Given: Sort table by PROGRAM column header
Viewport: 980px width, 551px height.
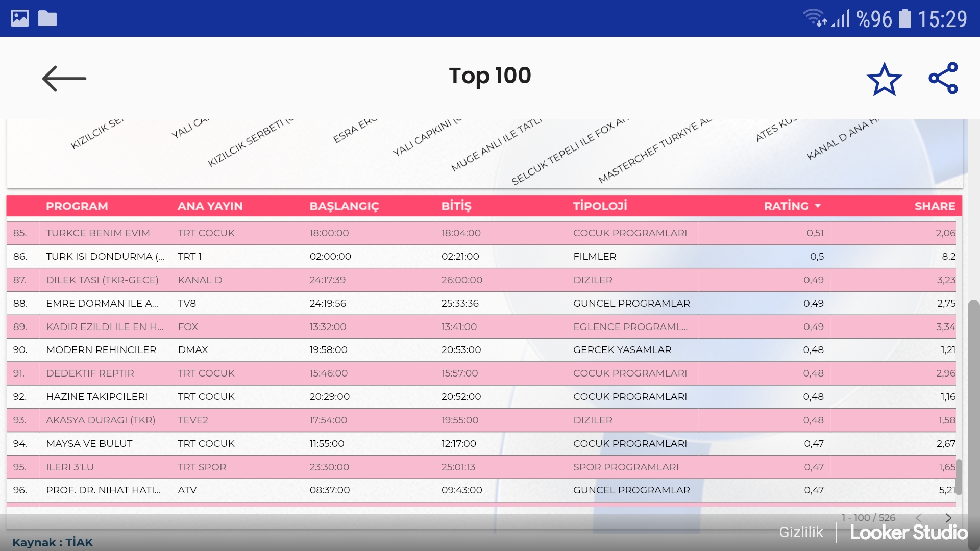Looking at the screenshot, I should [x=77, y=206].
